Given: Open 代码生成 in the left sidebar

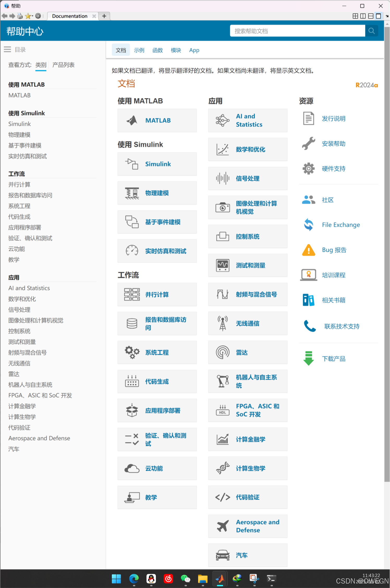Looking at the screenshot, I should coord(19,217).
